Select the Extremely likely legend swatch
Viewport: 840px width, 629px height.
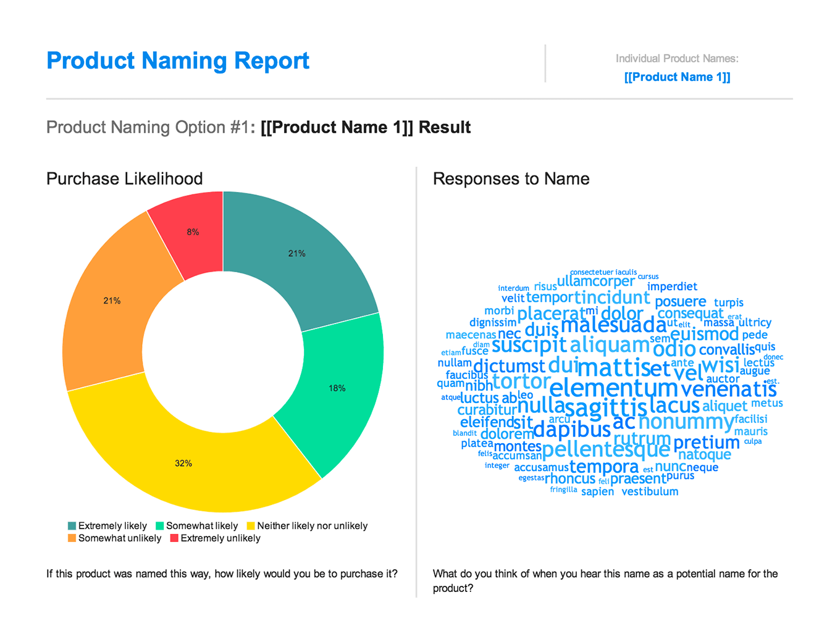coord(71,525)
